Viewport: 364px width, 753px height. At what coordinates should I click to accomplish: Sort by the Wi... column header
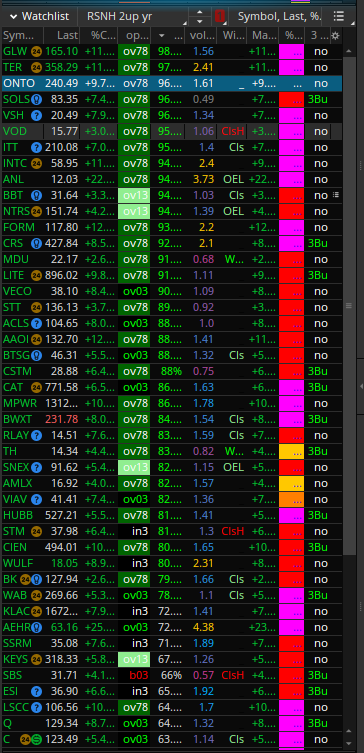click(x=231, y=36)
